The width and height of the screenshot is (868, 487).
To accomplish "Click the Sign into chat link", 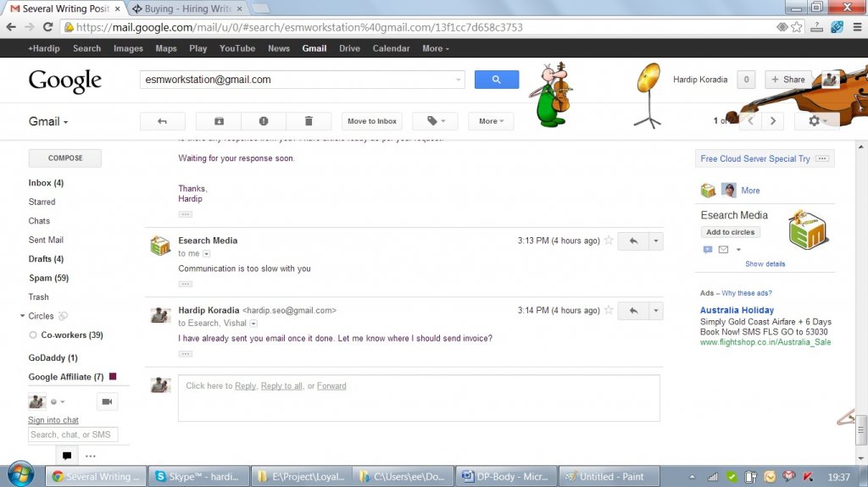I will point(53,420).
